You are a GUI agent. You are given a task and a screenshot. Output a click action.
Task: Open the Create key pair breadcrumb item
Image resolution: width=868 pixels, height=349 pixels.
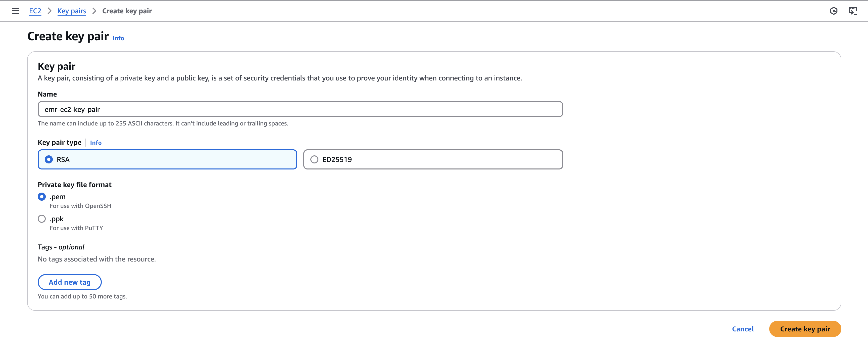coord(127,11)
